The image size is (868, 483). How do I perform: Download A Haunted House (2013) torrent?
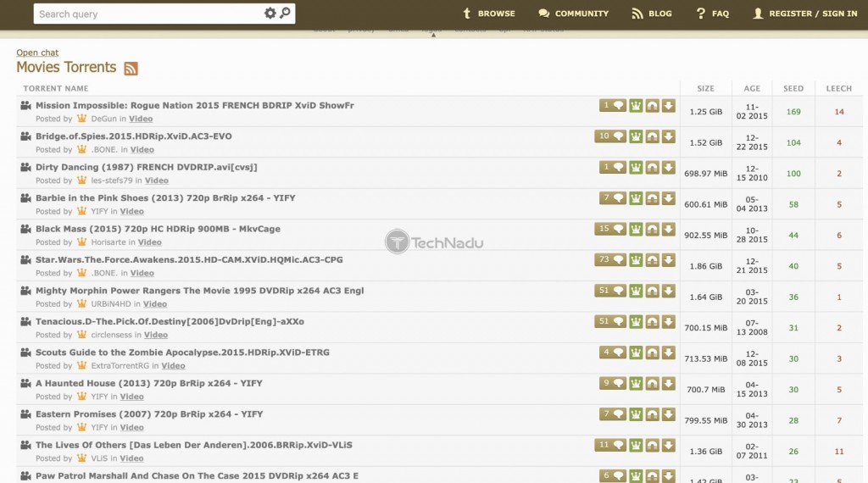click(669, 384)
